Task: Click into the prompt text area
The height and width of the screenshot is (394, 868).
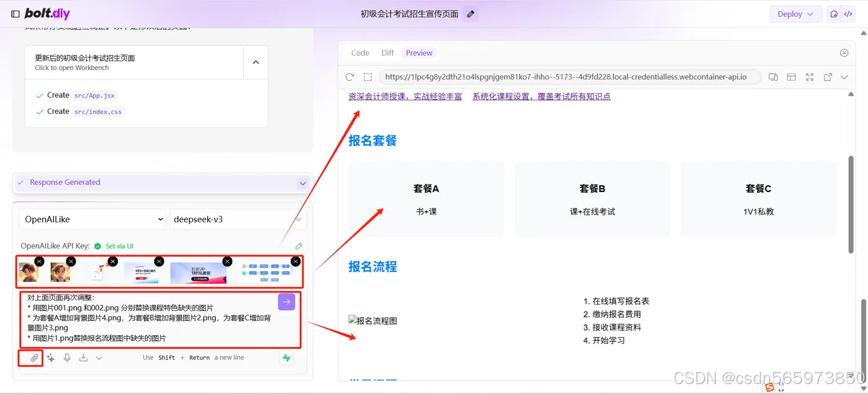Action: coord(149,318)
